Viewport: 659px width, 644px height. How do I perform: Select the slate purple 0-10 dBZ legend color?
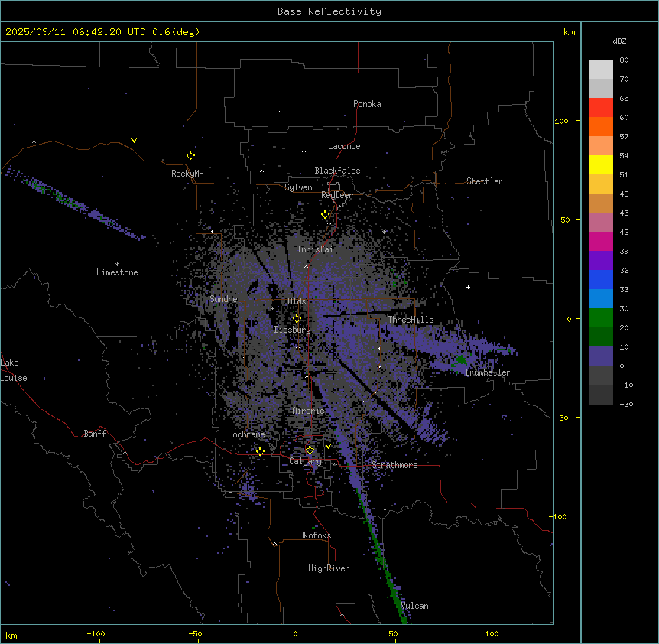pos(601,356)
